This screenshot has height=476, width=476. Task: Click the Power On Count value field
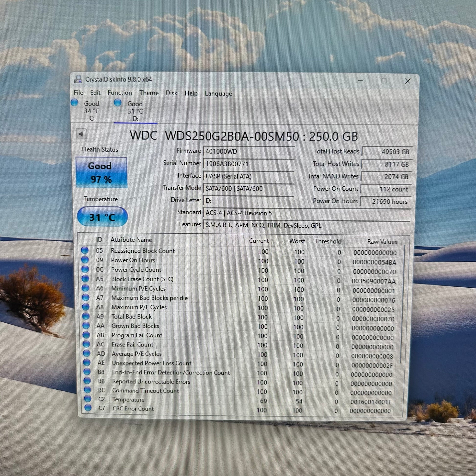click(386, 189)
